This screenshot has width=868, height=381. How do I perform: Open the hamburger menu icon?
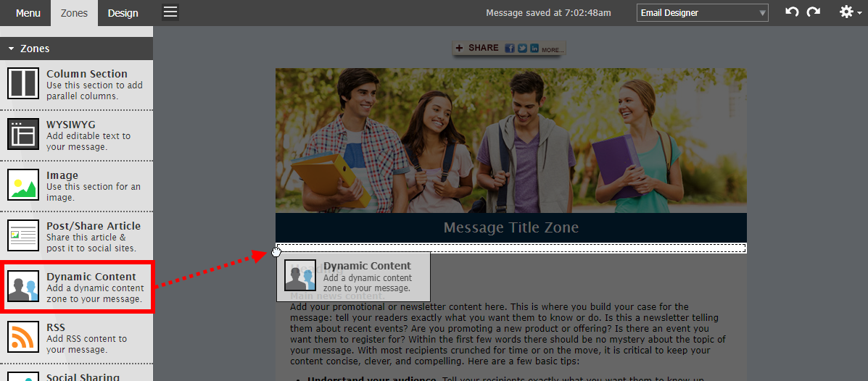click(170, 12)
